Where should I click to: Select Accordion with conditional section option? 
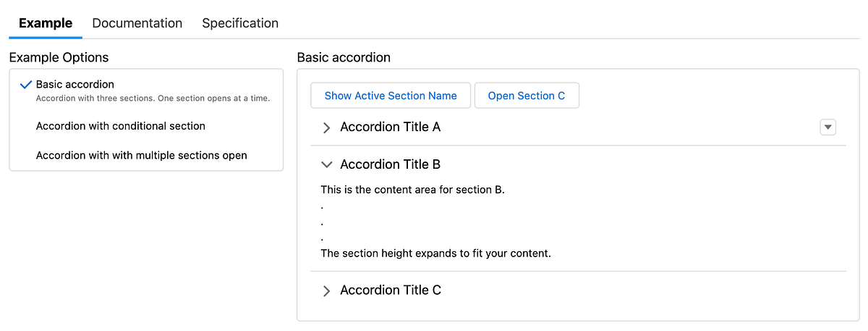[121, 126]
